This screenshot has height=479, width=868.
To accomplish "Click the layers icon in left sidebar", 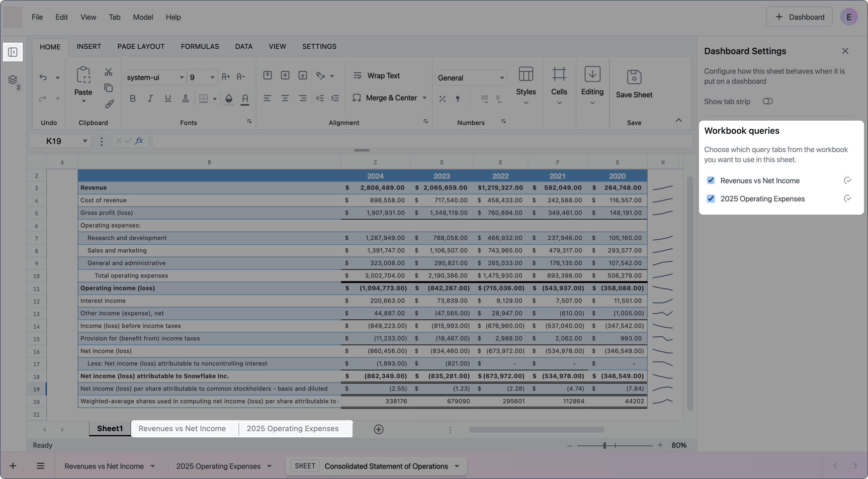I will click(13, 79).
